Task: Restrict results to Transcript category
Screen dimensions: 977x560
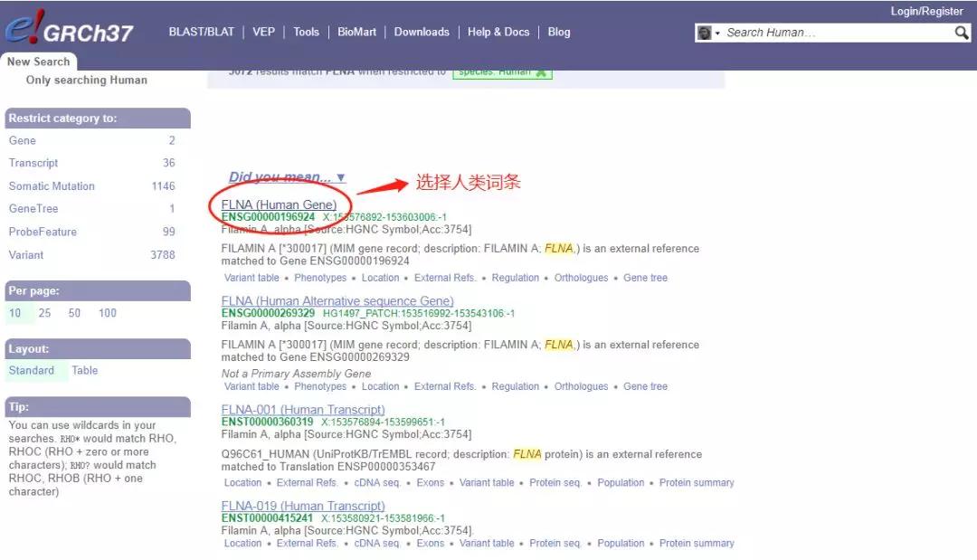Action: coord(33,163)
